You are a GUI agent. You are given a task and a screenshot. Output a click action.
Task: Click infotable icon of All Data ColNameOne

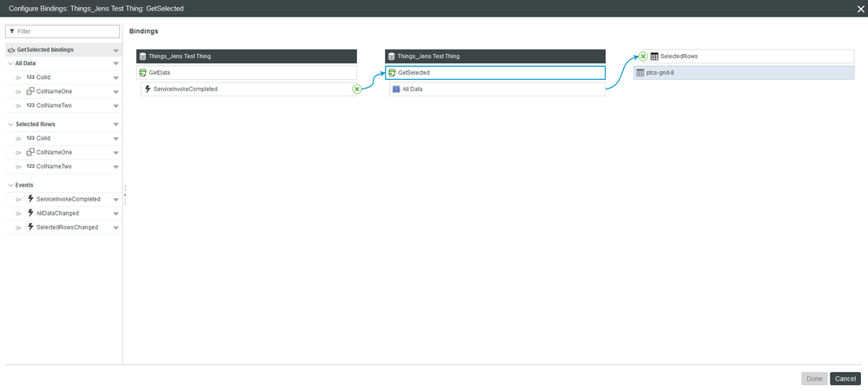coord(30,91)
